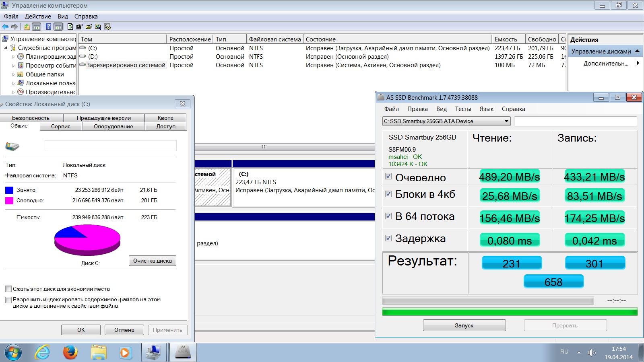
Task: Click the last toolbar icon with yellow star
Action: [107, 27]
